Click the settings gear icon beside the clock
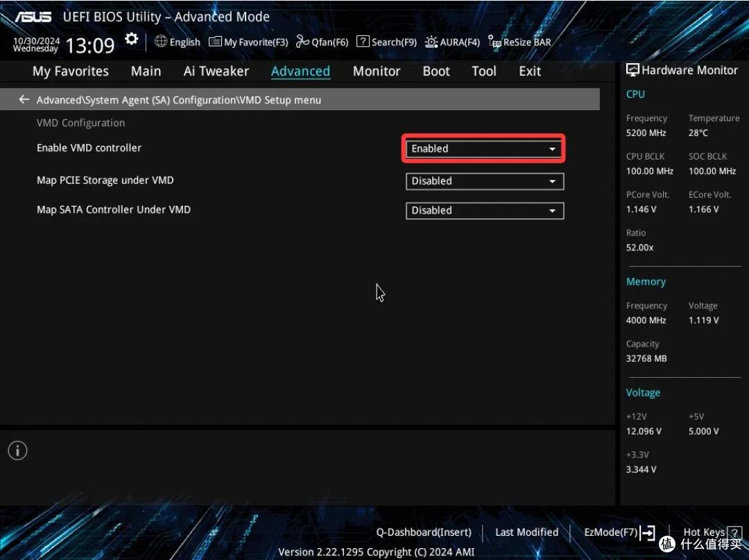 tap(131, 39)
